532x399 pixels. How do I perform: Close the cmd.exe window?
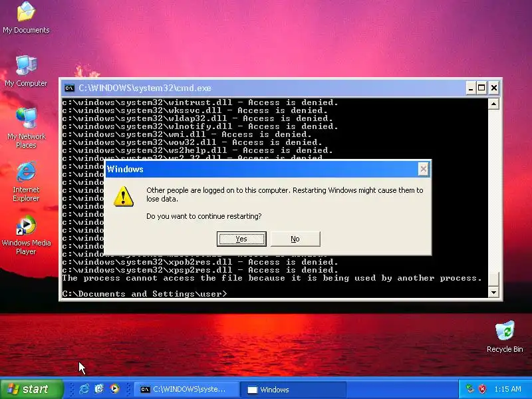pos(494,88)
